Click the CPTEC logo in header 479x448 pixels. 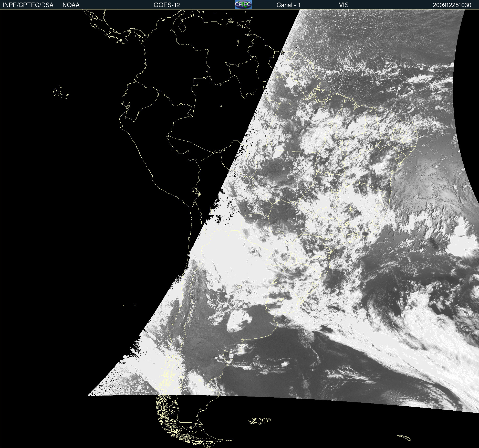[x=243, y=5]
